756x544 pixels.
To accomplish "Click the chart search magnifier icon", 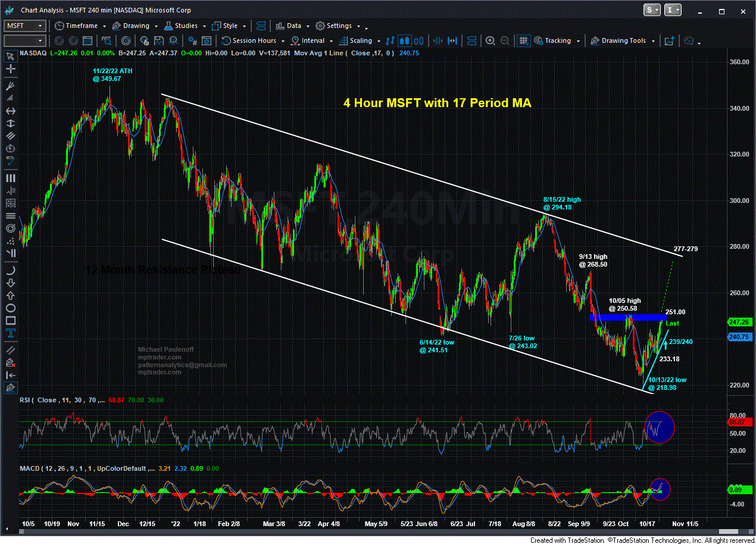I will coord(107,40).
